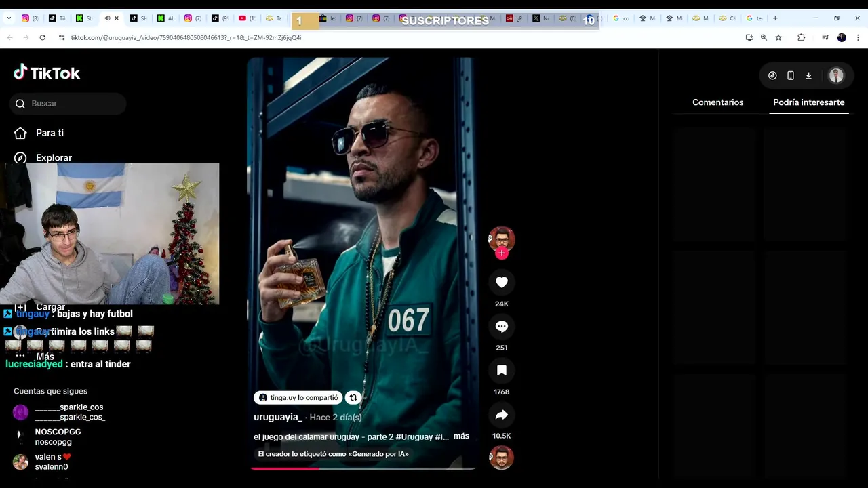
Task: Switch to the Google 'co' tab
Action: 621,18
